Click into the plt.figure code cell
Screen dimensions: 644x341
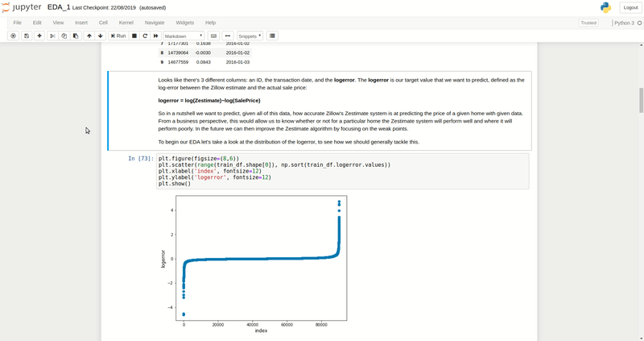click(343, 171)
